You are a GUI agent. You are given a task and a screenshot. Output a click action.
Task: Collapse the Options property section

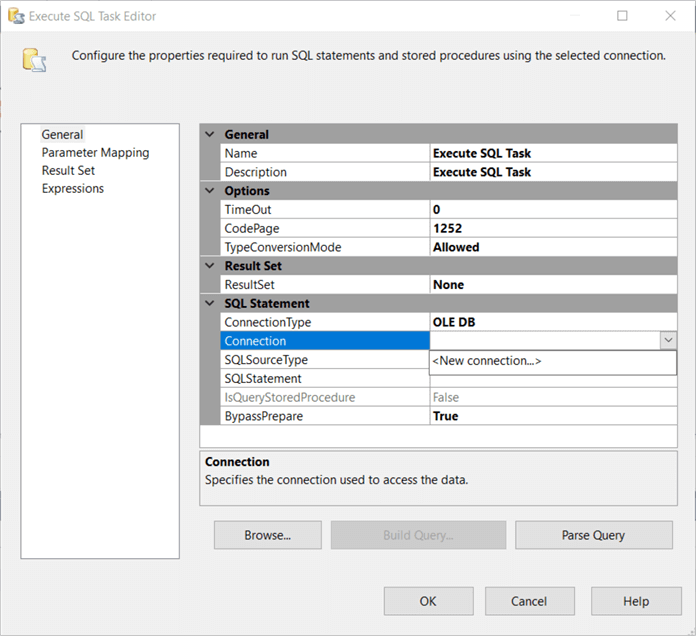210,191
